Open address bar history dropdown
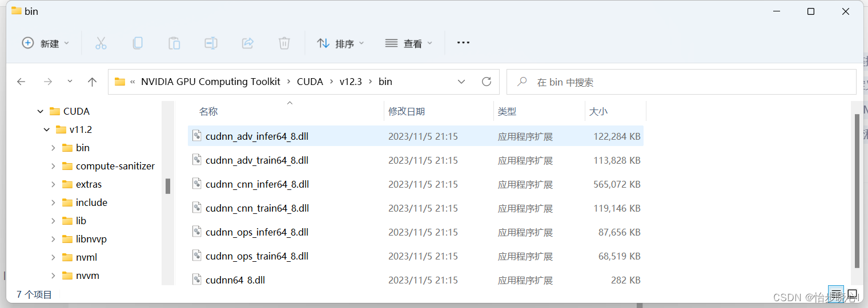 (461, 82)
